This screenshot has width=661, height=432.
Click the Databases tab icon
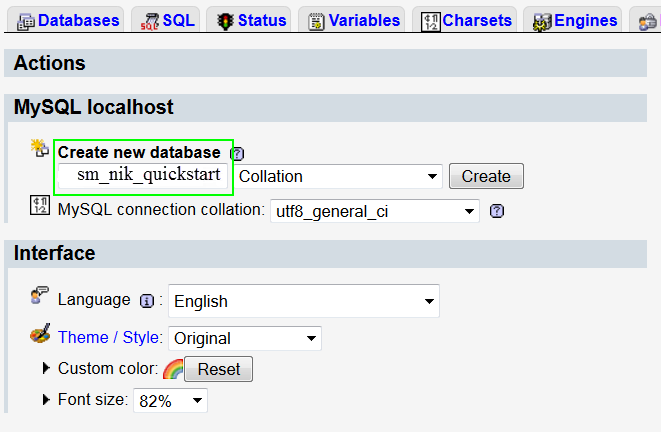[25, 21]
